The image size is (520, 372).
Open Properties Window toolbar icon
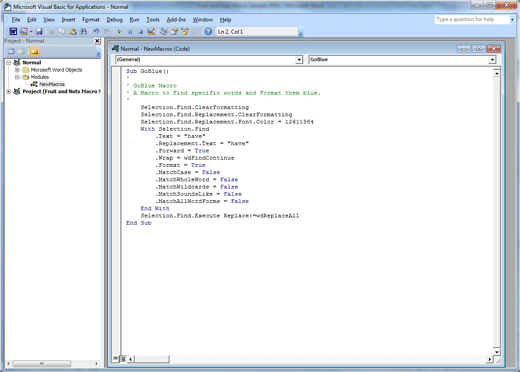click(174, 32)
